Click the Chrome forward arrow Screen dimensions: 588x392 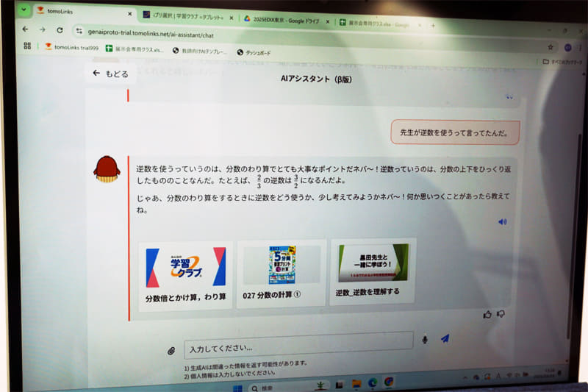click(x=43, y=29)
